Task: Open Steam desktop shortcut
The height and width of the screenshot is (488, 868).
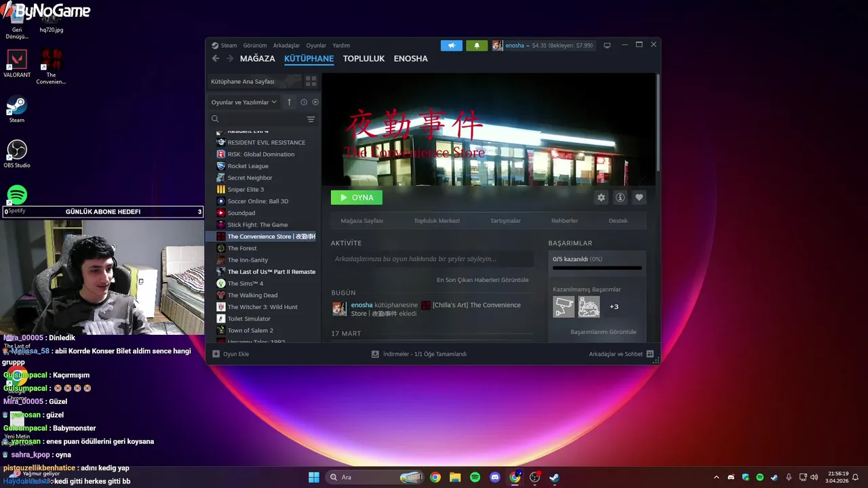Action: [x=17, y=110]
